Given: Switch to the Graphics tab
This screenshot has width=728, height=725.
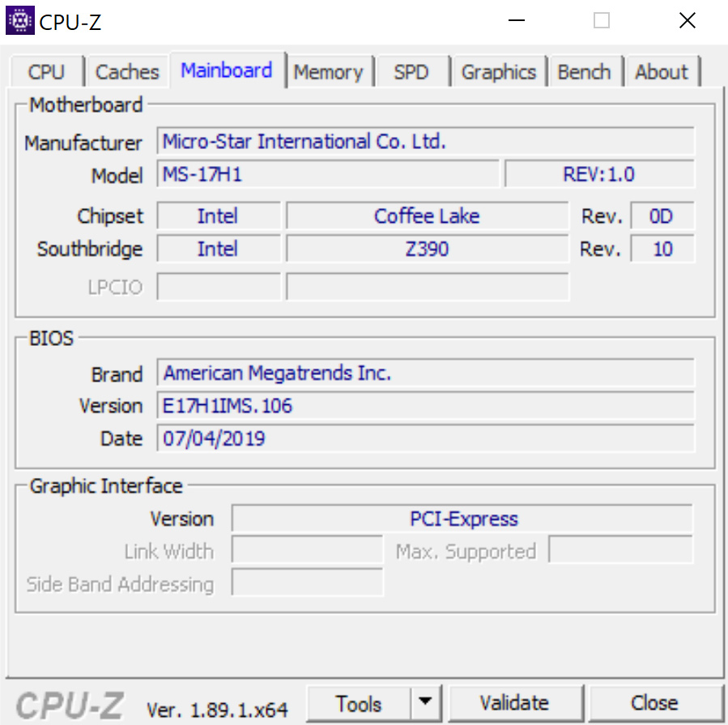Looking at the screenshot, I should pos(499,72).
